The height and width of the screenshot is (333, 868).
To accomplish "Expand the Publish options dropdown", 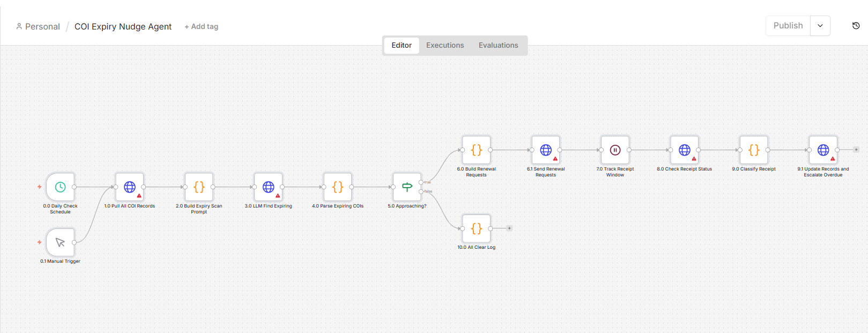I will (820, 26).
